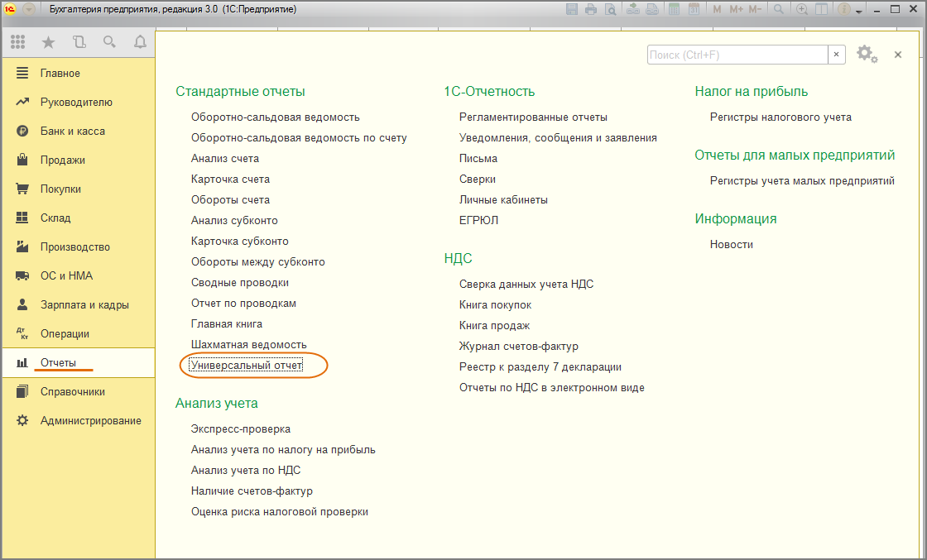927x560 pixels.
Task: Click into the Поиск (Ctrl+F) search field
Action: [737, 55]
